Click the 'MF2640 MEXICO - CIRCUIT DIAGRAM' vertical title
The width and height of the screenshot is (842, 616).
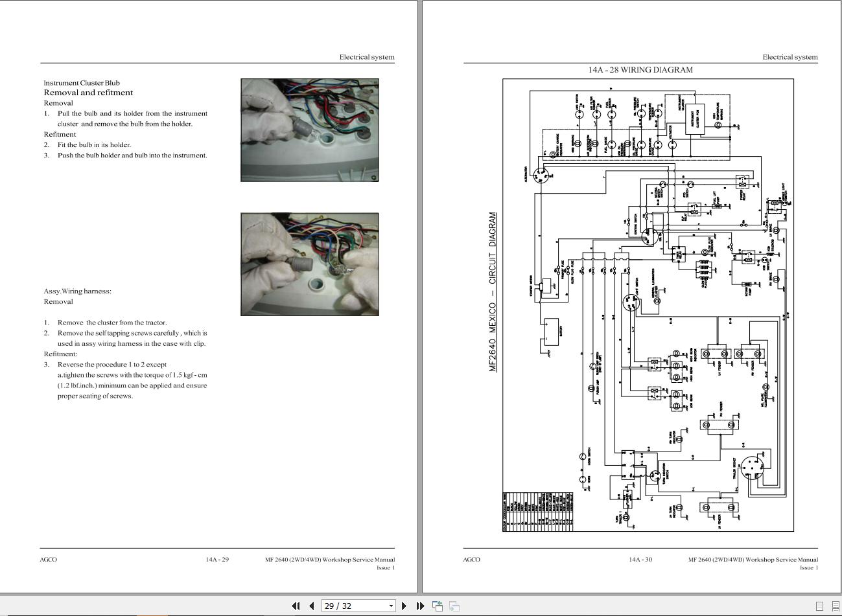click(x=493, y=292)
